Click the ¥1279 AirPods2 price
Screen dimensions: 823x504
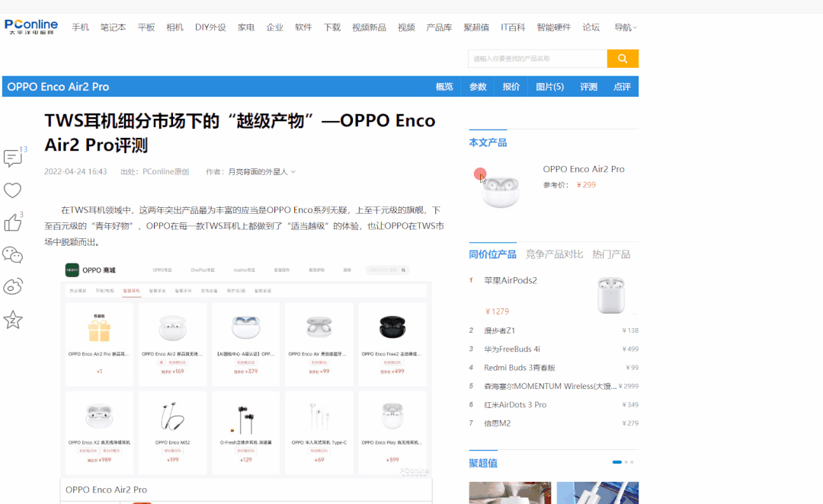(497, 311)
